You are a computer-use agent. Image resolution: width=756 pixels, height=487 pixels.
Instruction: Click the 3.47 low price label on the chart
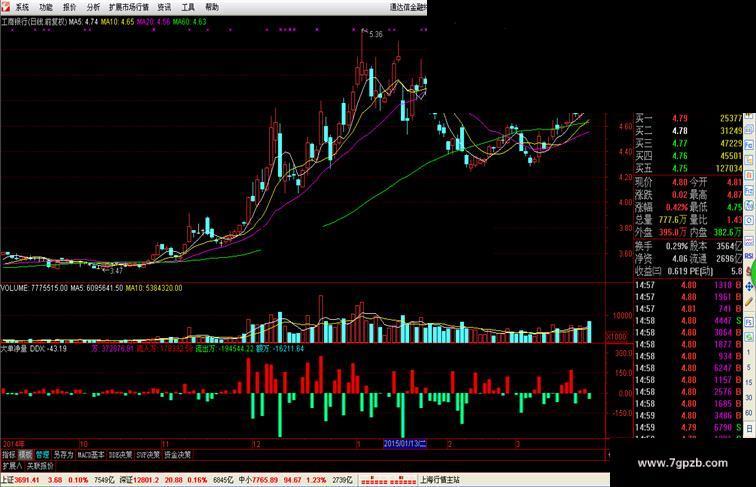pyautogui.click(x=116, y=271)
